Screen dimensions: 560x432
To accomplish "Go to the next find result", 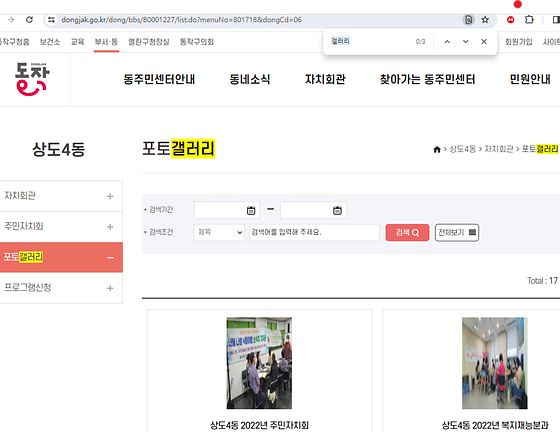I will (x=465, y=42).
